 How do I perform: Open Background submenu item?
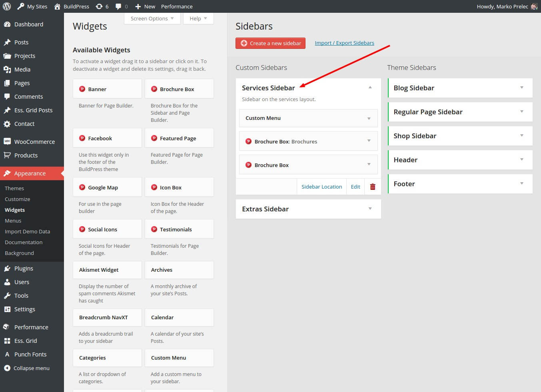tap(19, 253)
